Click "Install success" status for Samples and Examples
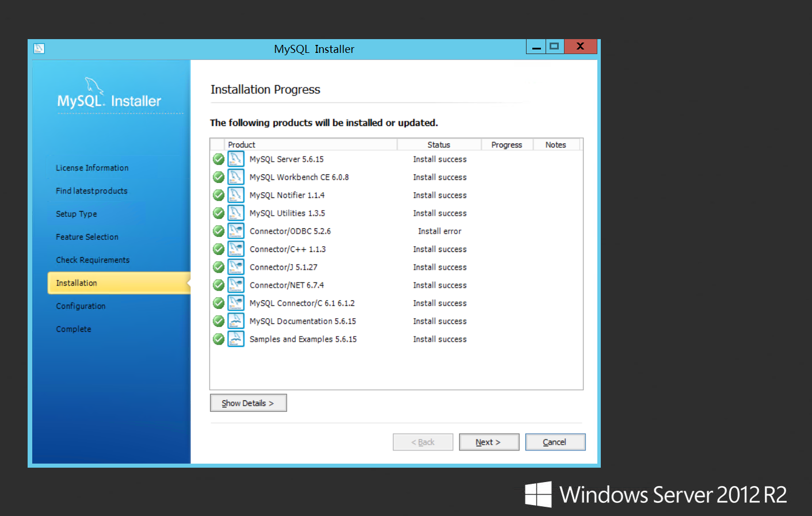812x516 pixels. pyautogui.click(x=440, y=339)
